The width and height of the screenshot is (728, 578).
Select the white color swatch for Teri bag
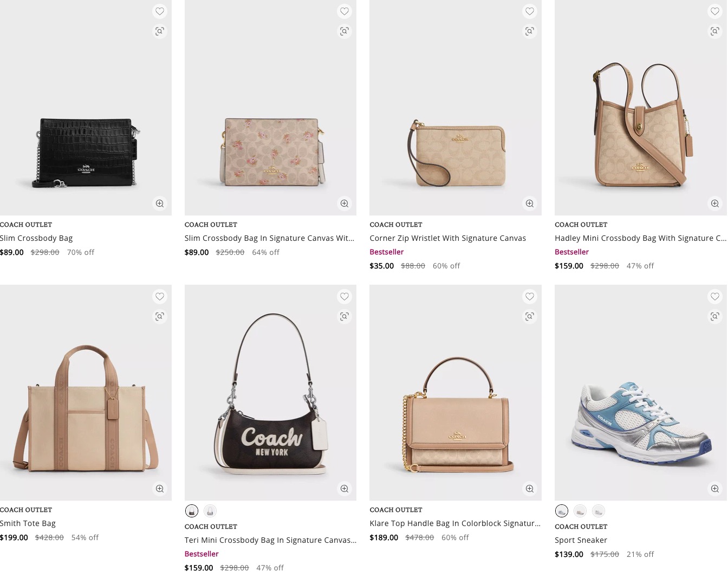pyautogui.click(x=210, y=511)
